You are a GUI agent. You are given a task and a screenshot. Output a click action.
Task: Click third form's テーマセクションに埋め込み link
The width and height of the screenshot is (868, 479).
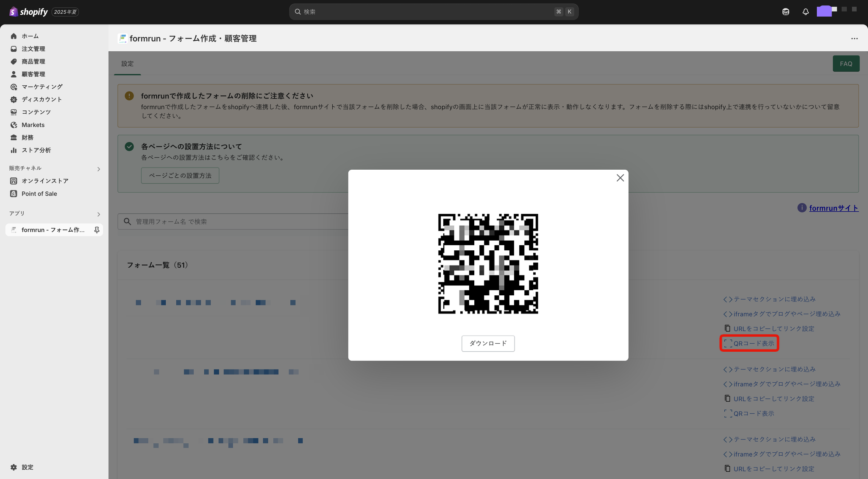click(x=770, y=439)
